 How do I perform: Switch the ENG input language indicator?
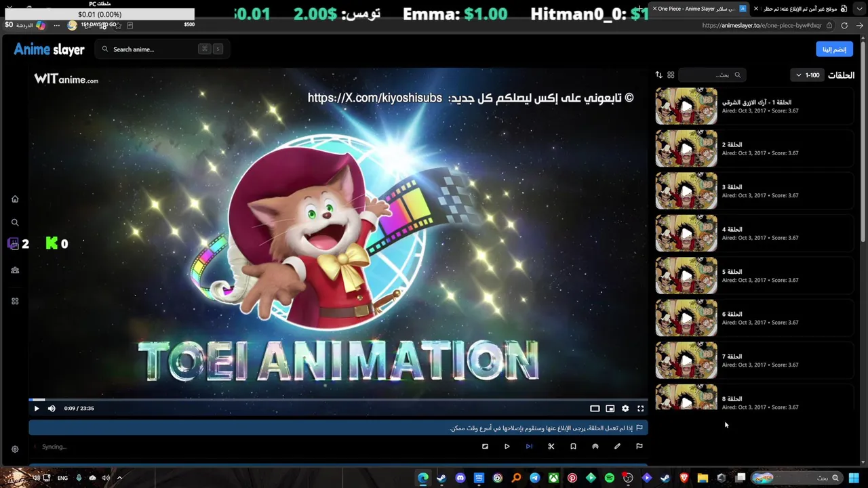(x=62, y=478)
